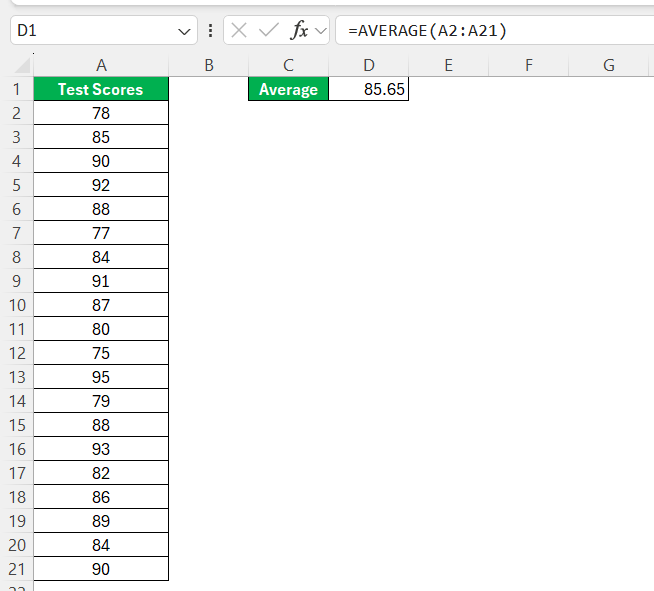
Task: Select row 9 header
Action: (17, 281)
